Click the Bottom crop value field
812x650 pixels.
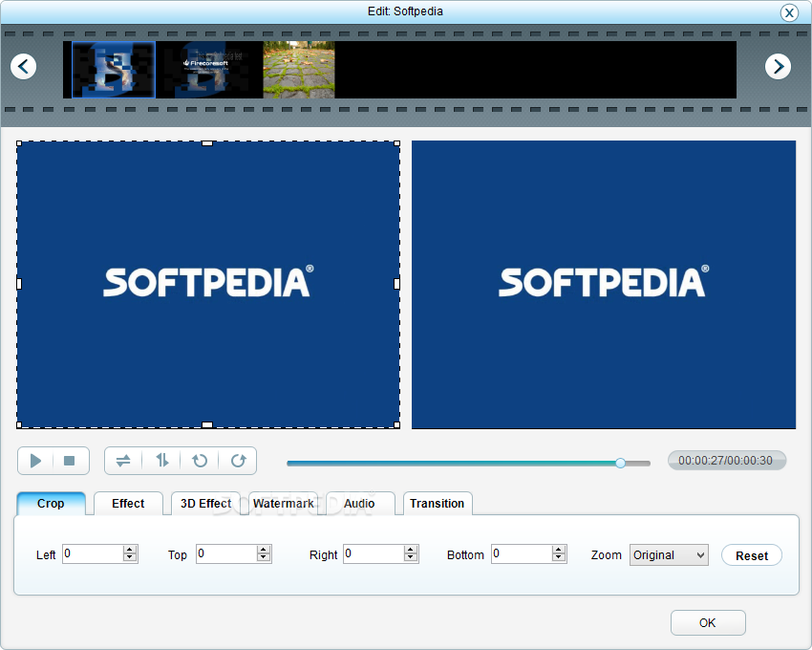pos(522,553)
